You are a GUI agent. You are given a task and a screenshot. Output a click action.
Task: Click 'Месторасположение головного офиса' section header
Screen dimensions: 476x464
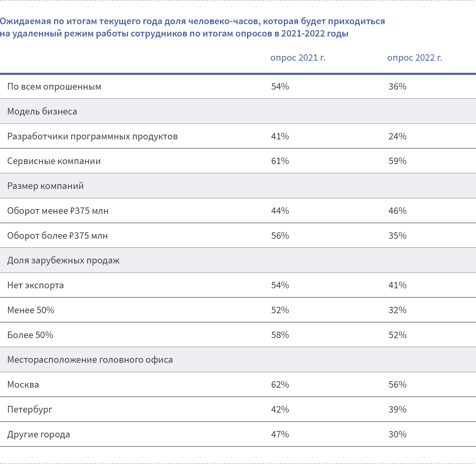[x=90, y=360]
